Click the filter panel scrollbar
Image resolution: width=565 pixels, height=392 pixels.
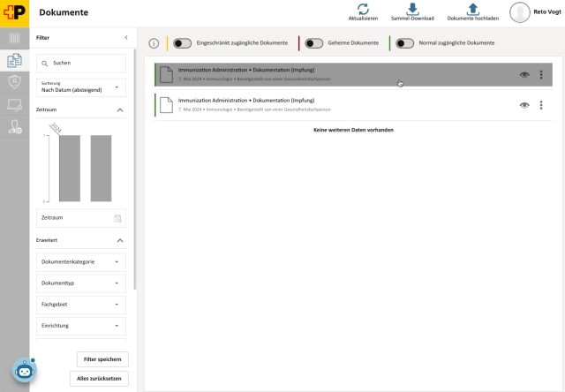(x=135, y=170)
